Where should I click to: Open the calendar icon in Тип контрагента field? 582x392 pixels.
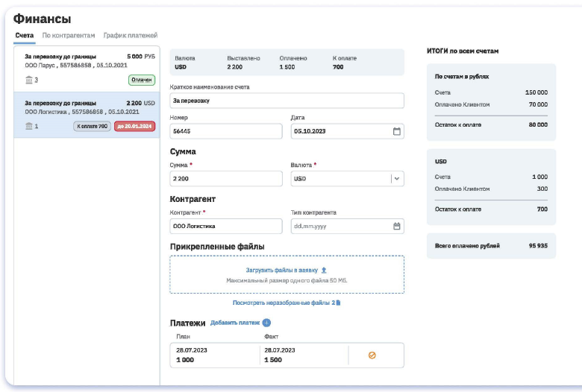(x=397, y=226)
